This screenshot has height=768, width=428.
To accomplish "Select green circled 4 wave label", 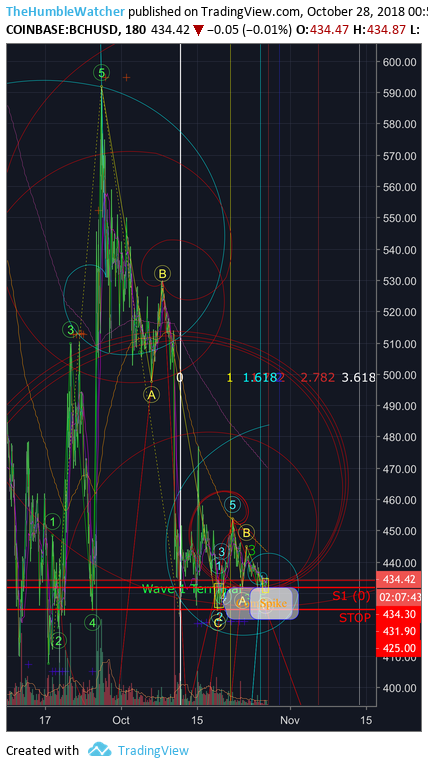I will [x=93, y=623].
